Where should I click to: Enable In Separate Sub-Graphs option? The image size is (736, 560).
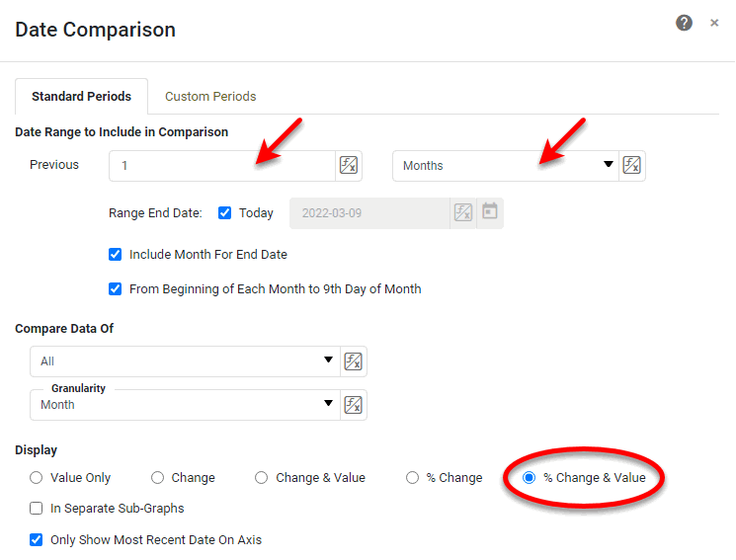[37, 509]
